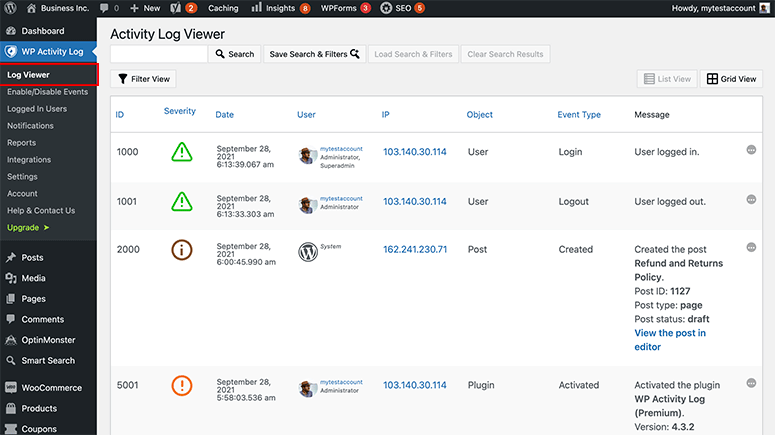
Task: Click the warning severity icon for event 1000
Action: point(181,152)
